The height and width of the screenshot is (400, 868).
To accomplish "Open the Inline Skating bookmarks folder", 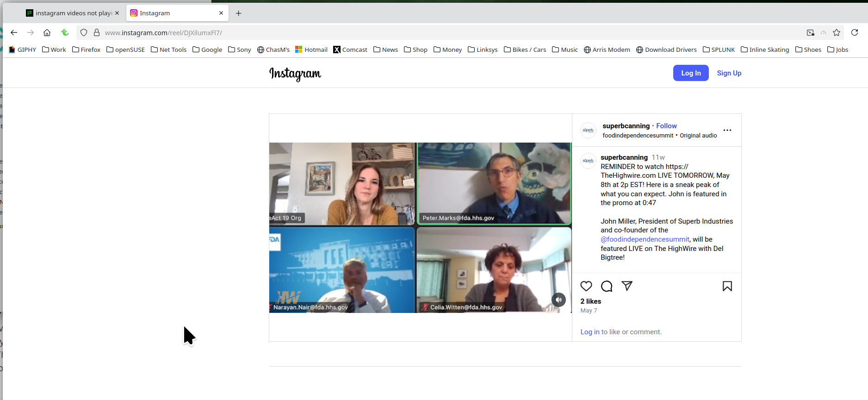I will pos(765,50).
